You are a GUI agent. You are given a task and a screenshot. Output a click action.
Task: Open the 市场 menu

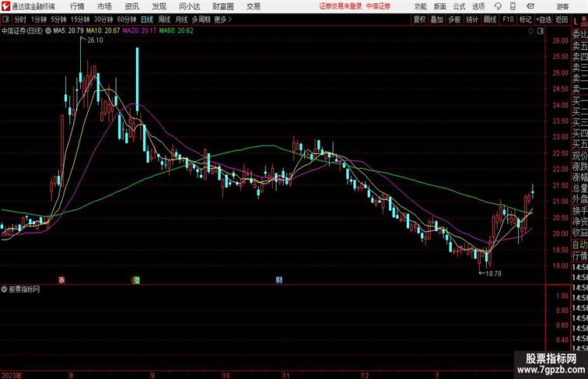pyautogui.click(x=104, y=6)
